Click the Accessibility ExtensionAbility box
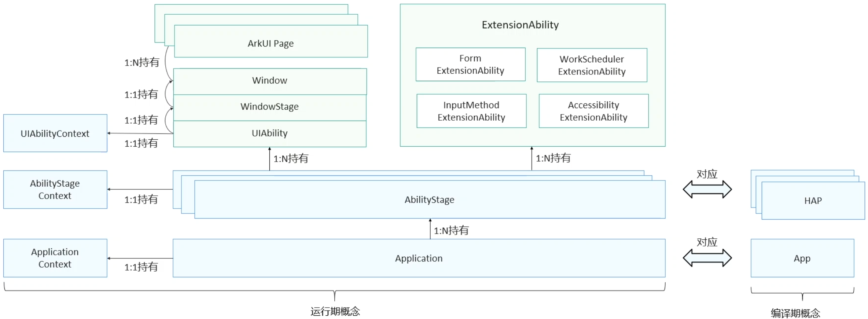 pyautogui.click(x=594, y=111)
